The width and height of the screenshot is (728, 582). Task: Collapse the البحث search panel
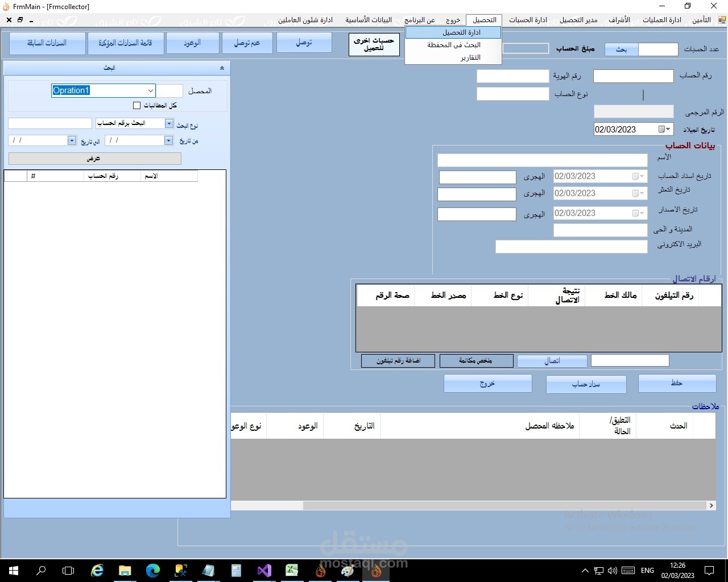(x=222, y=68)
